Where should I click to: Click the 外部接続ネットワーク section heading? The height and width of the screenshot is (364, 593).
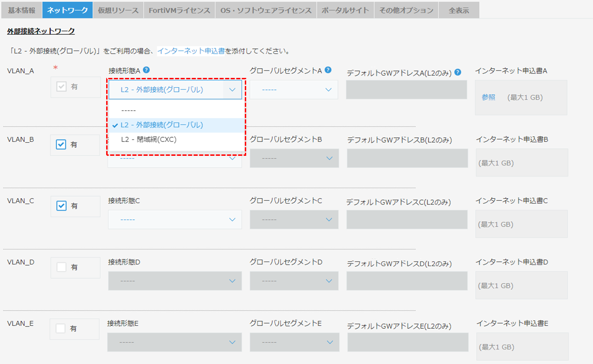pos(41,31)
